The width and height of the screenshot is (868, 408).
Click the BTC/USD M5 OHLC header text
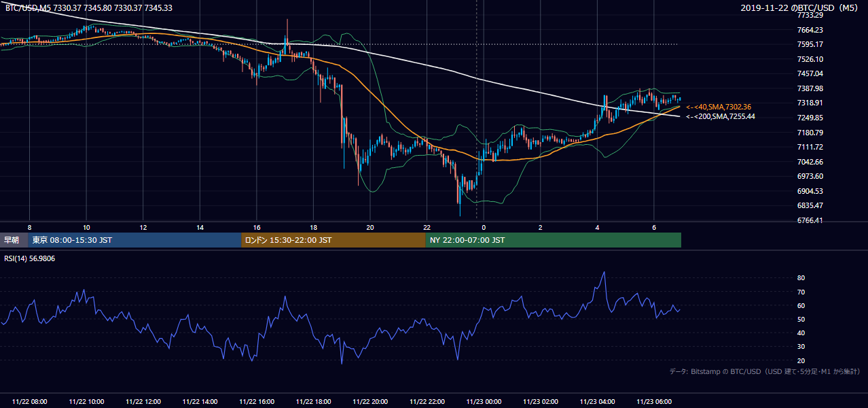click(88, 7)
